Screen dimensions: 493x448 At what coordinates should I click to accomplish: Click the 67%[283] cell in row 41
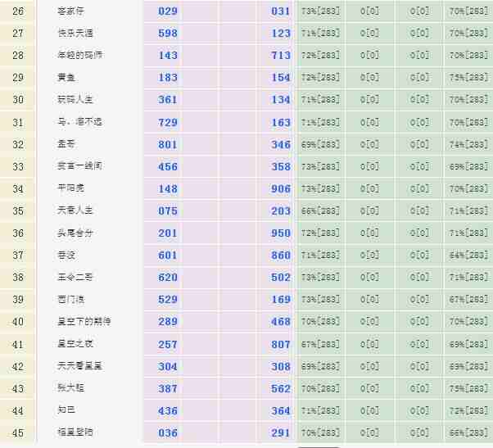tap(320, 344)
